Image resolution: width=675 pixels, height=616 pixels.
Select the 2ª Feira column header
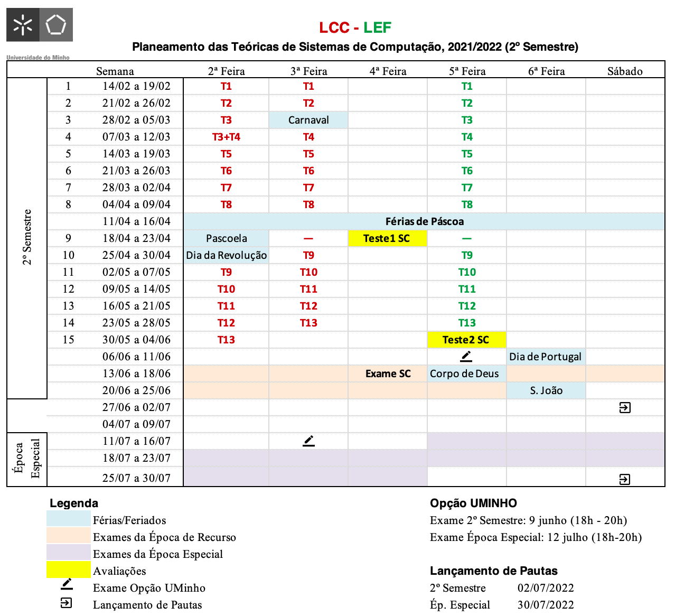[227, 71]
